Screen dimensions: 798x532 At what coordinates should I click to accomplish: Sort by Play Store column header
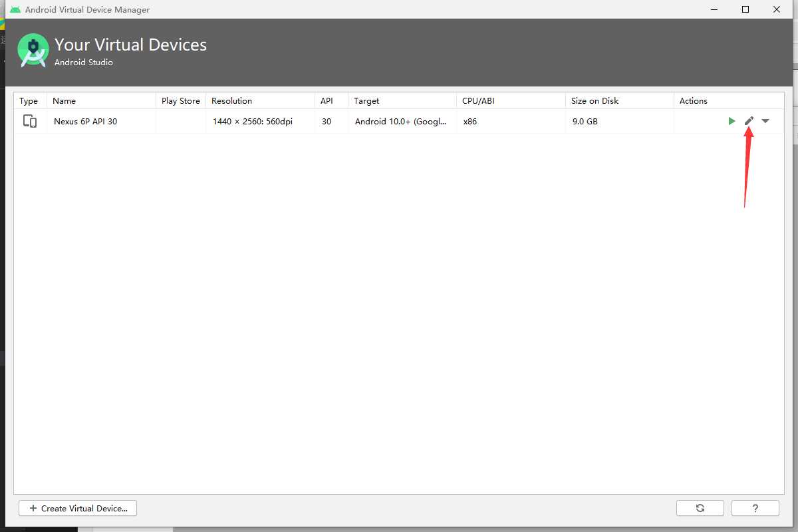(181, 101)
